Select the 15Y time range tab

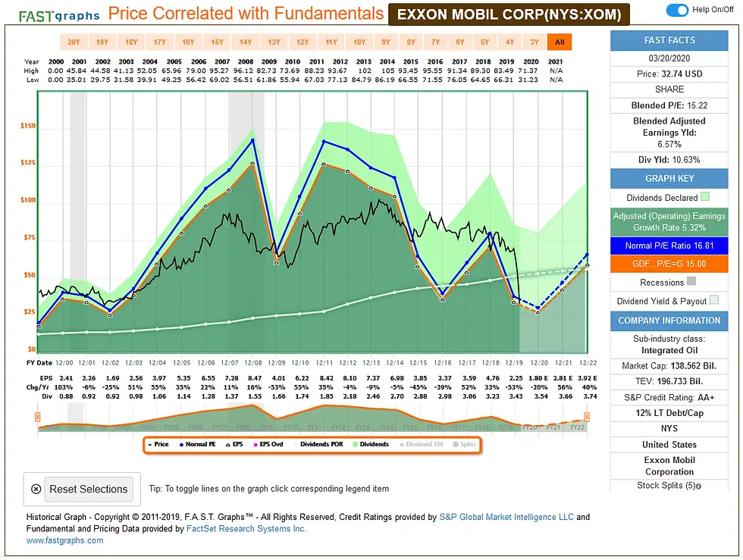pyautogui.click(x=217, y=42)
